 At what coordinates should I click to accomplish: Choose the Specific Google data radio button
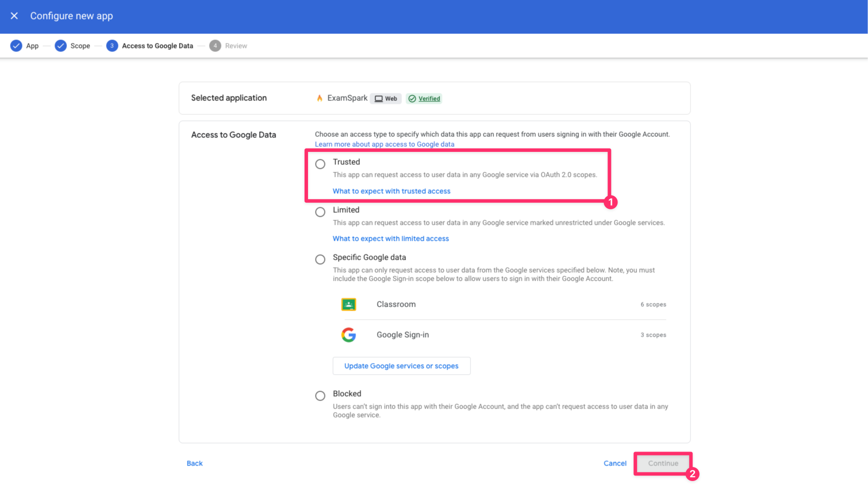pos(320,259)
